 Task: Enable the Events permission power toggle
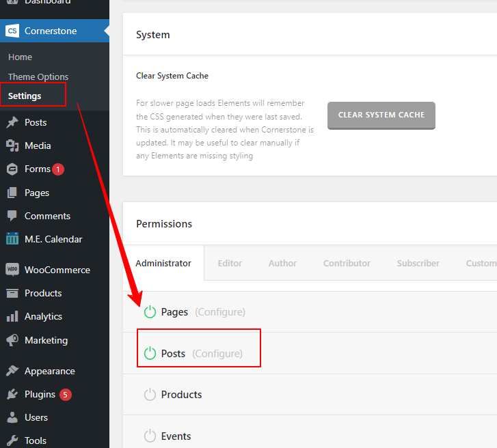click(150, 436)
